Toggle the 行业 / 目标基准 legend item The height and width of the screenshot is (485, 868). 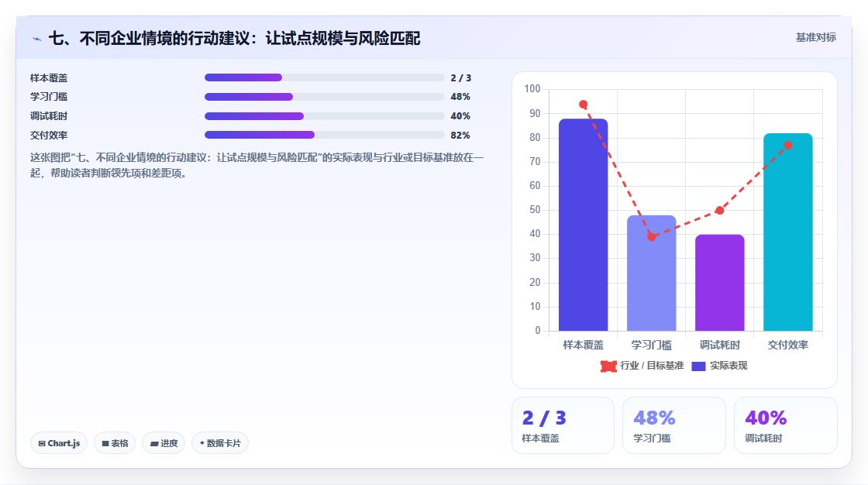[642, 366]
